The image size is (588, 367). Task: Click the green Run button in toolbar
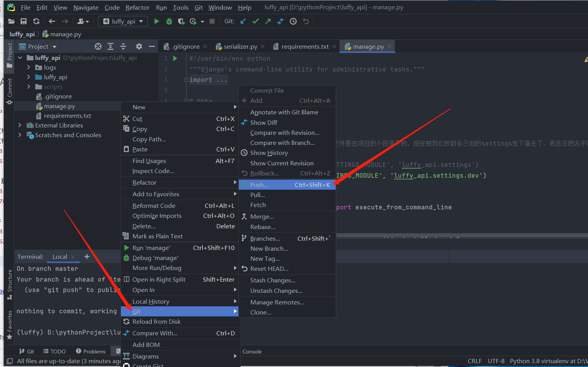(x=156, y=21)
